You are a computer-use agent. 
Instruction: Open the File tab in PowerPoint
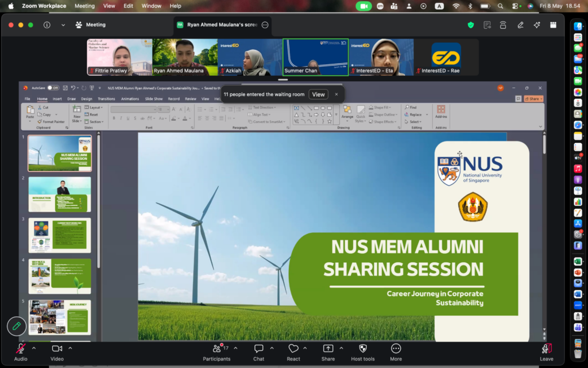tap(28, 99)
